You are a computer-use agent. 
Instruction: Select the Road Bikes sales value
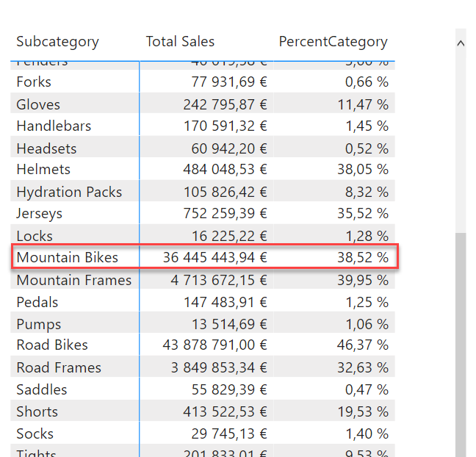214,345
